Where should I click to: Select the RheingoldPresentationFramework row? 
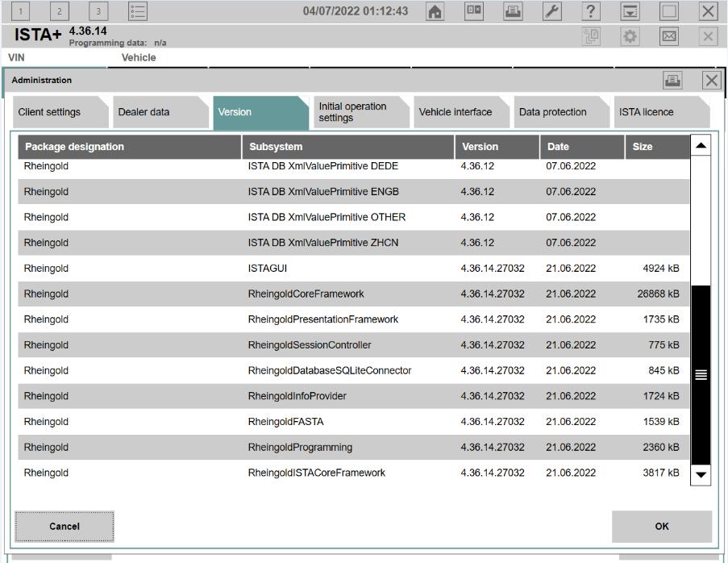pyautogui.click(x=354, y=319)
